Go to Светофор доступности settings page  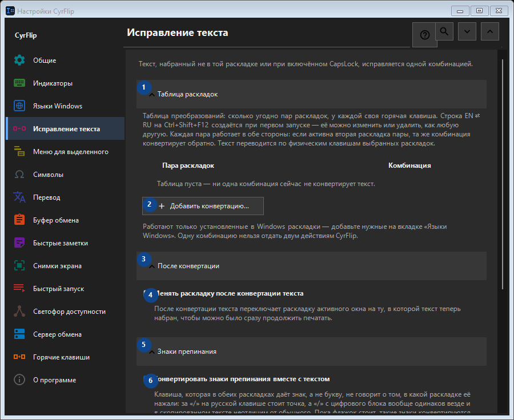pyautogui.click(x=65, y=311)
